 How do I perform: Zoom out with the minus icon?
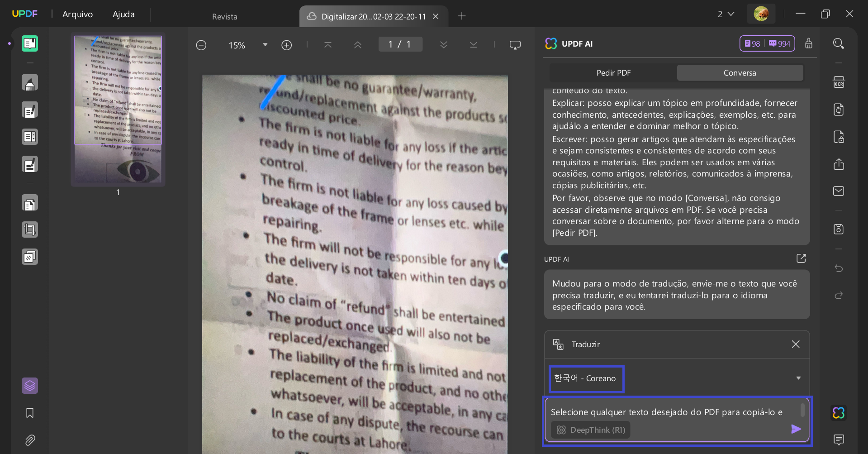(201, 45)
